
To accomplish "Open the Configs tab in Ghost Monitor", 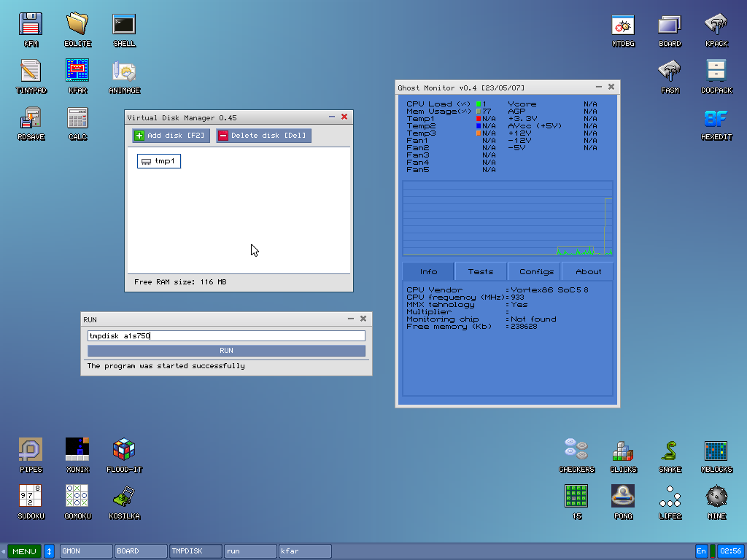I will 534,271.
